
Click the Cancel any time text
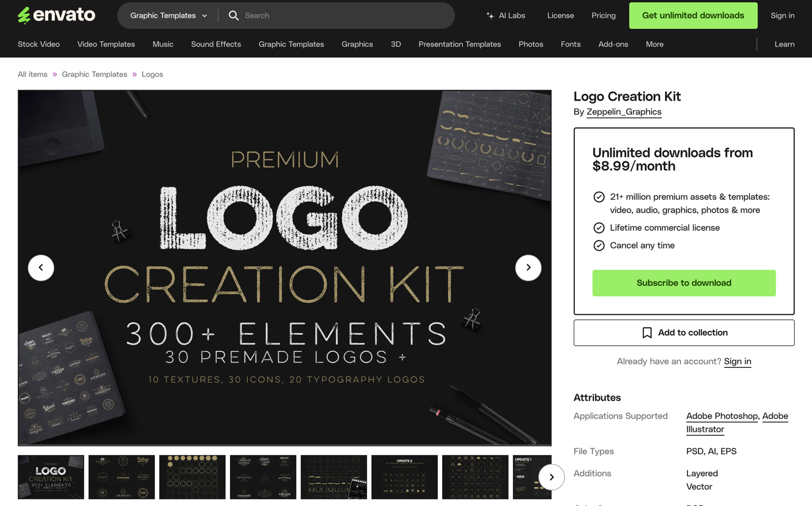tap(642, 245)
